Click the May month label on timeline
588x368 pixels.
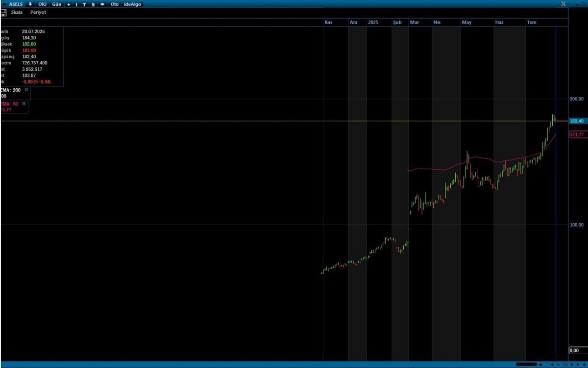[x=466, y=23]
